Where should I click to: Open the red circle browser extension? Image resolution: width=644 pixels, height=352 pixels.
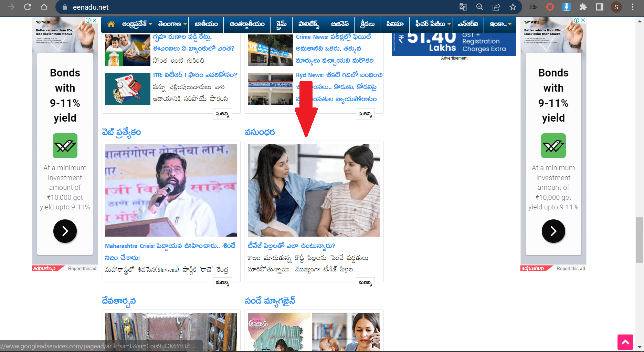click(x=550, y=7)
